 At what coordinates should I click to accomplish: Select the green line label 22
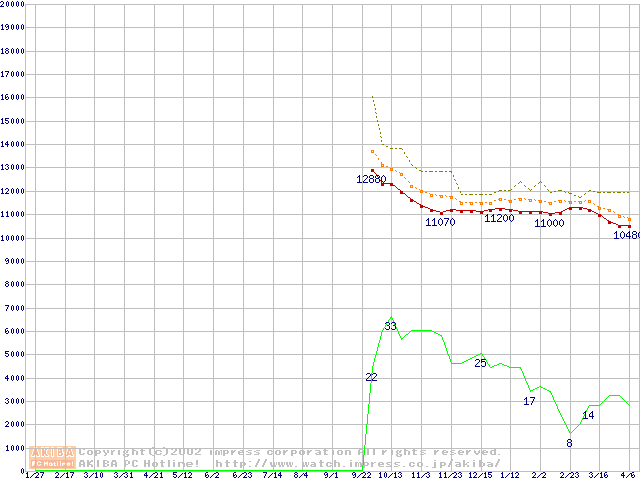pyautogui.click(x=371, y=377)
